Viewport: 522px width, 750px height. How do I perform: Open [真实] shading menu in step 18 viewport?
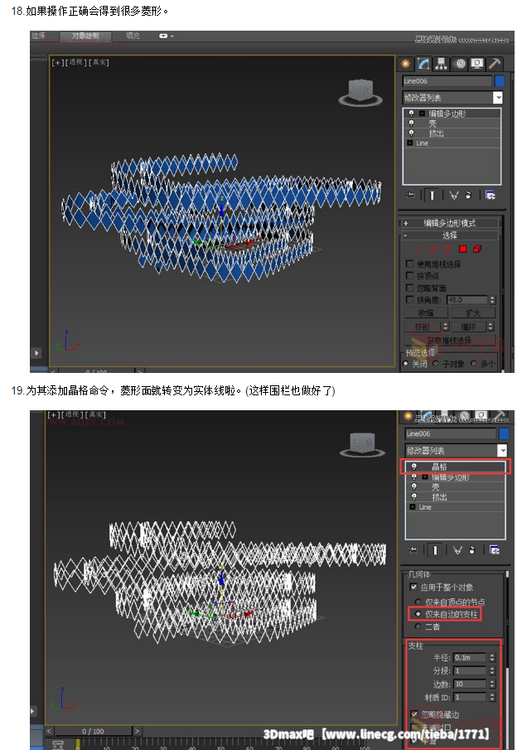tap(99, 62)
